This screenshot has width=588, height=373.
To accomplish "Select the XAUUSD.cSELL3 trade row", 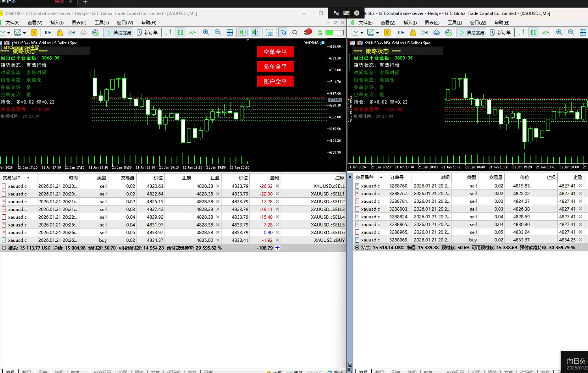I will 173,210.
